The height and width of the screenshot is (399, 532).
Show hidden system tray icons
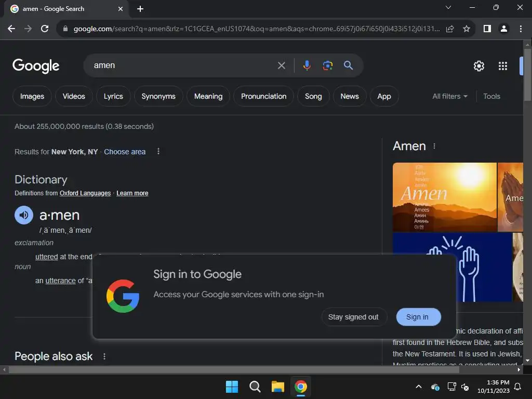[x=419, y=387]
